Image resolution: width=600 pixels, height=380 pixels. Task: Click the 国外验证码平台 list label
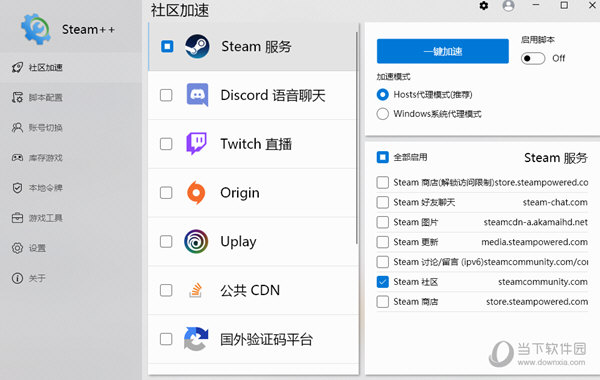point(267,339)
